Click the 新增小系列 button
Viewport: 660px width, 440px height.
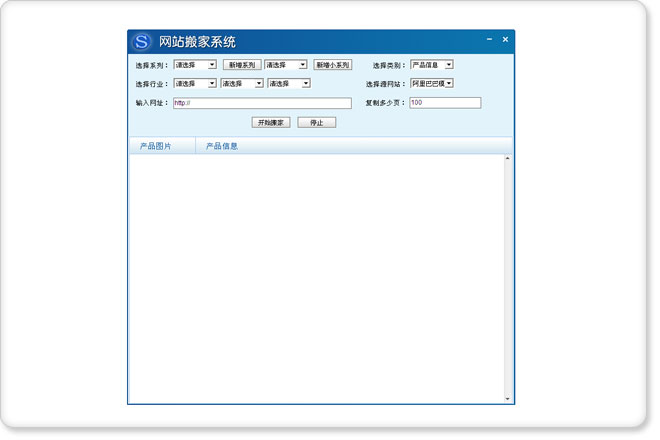point(332,65)
